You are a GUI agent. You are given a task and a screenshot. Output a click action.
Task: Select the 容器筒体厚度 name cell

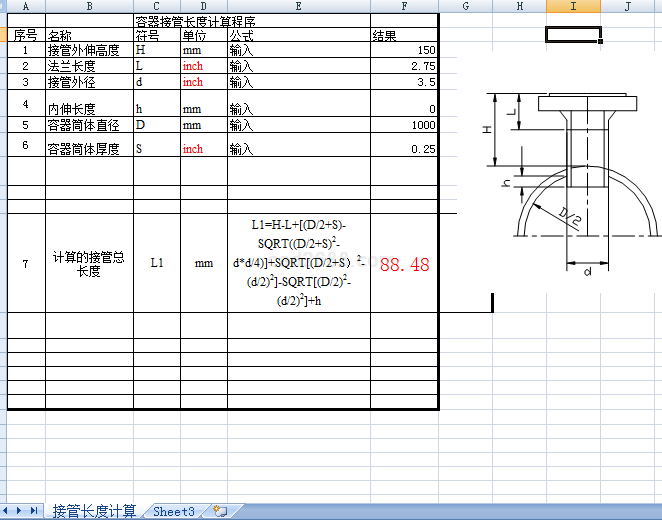pyautogui.click(x=89, y=148)
